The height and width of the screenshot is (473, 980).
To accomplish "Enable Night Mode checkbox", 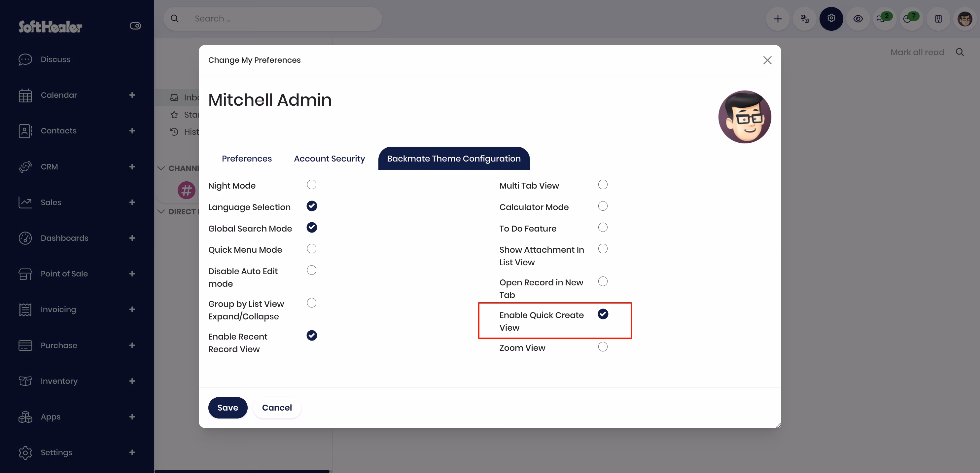I will [312, 185].
